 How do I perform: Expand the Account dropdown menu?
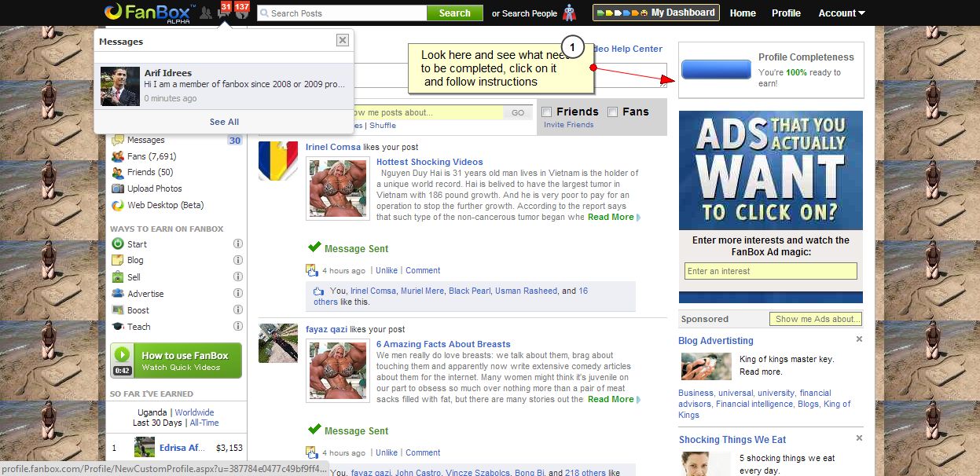(841, 13)
